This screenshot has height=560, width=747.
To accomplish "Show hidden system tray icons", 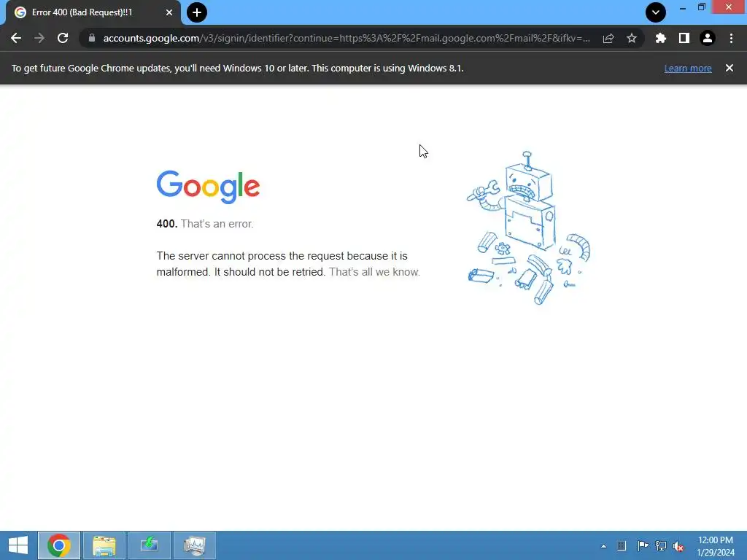I will (603, 546).
